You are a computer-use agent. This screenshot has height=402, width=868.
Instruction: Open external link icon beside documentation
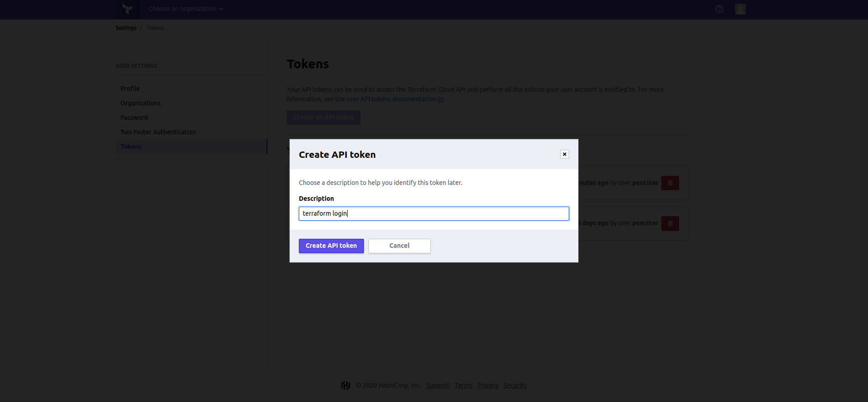click(x=441, y=99)
